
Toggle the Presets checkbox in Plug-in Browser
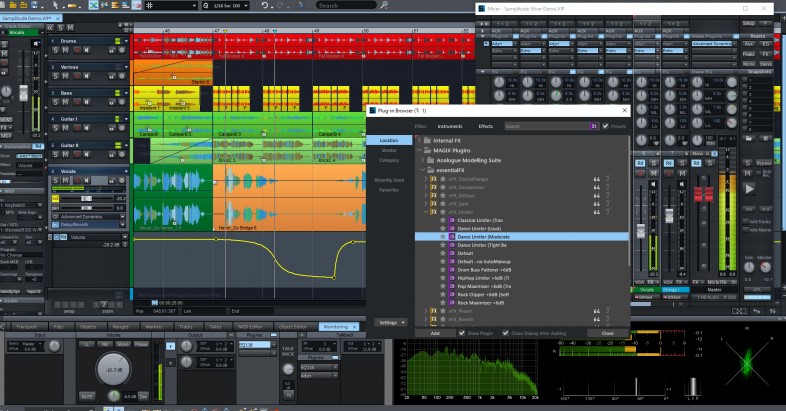[x=605, y=126]
